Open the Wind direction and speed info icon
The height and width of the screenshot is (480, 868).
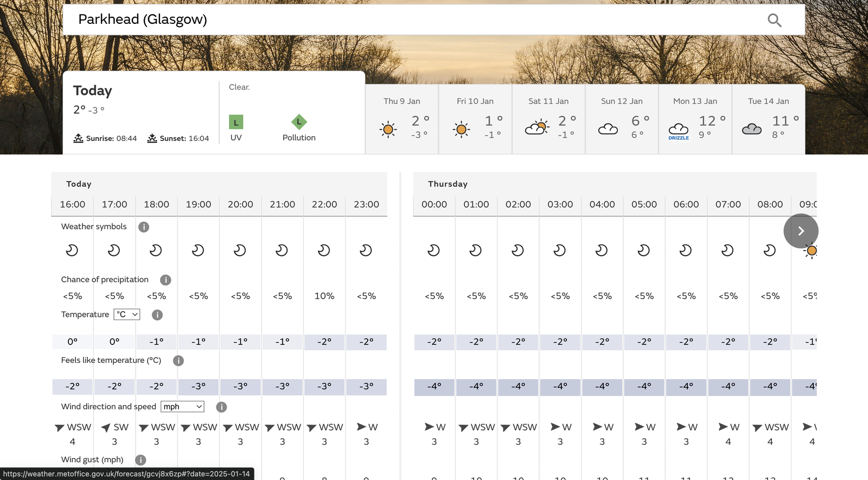(221, 407)
